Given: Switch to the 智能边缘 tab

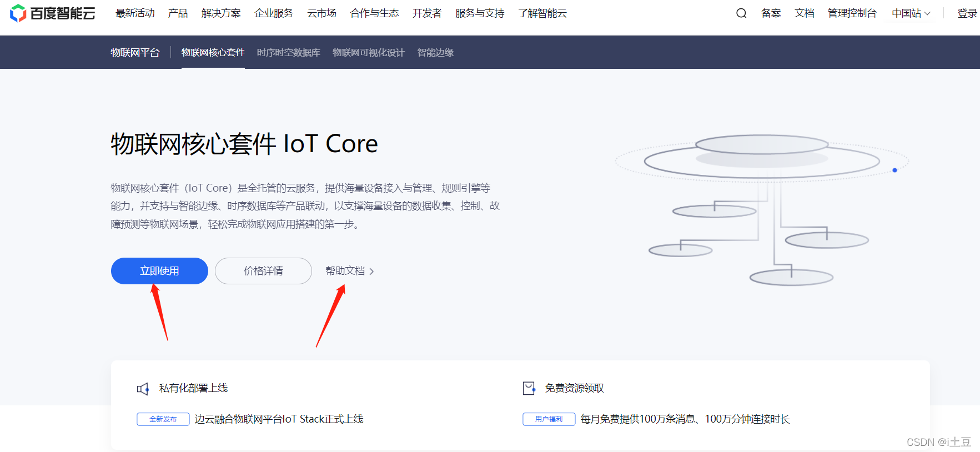Looking at the screenshot, I should point(435,53).
